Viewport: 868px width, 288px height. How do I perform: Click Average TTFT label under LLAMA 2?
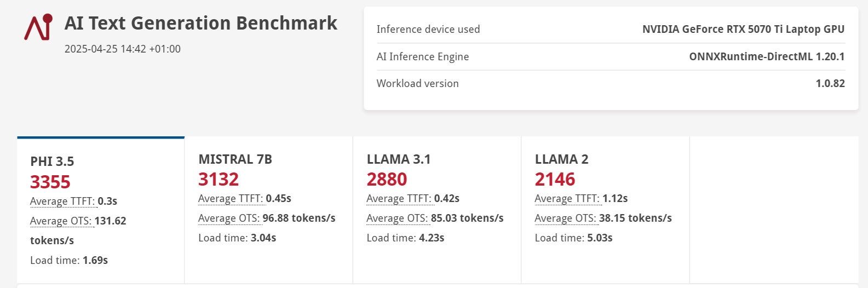(x=567, y=198)
